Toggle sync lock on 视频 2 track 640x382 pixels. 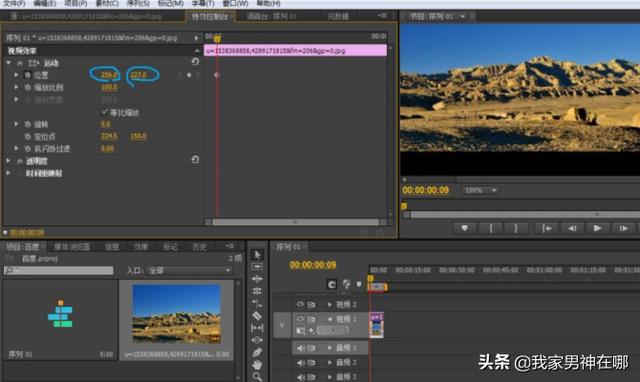click(311, 304)
